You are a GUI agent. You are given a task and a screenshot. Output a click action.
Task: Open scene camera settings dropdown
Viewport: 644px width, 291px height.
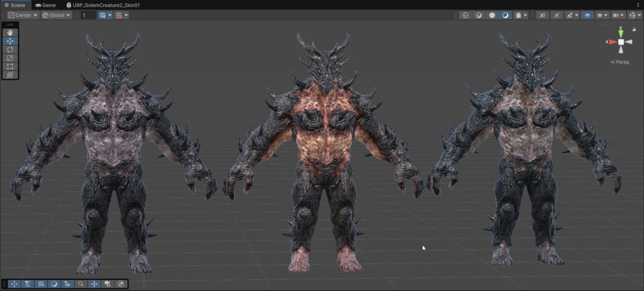click(x=618, y=16)
